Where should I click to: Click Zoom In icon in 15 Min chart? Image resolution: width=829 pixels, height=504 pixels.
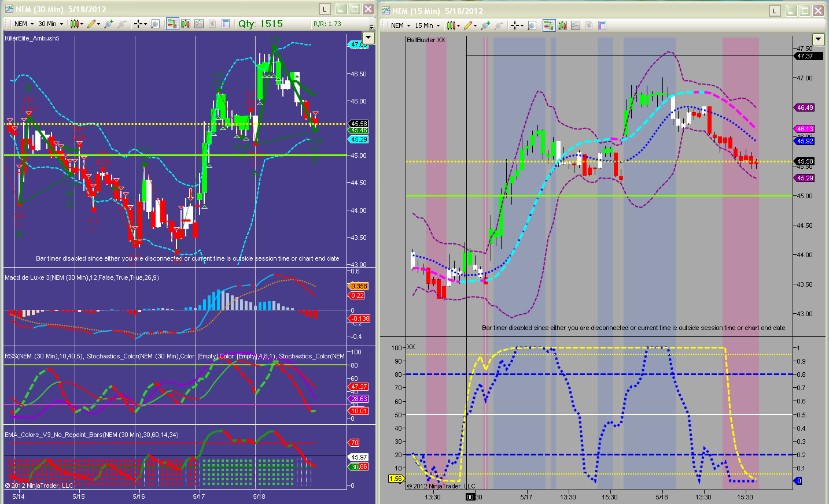[x=485, y=25]
